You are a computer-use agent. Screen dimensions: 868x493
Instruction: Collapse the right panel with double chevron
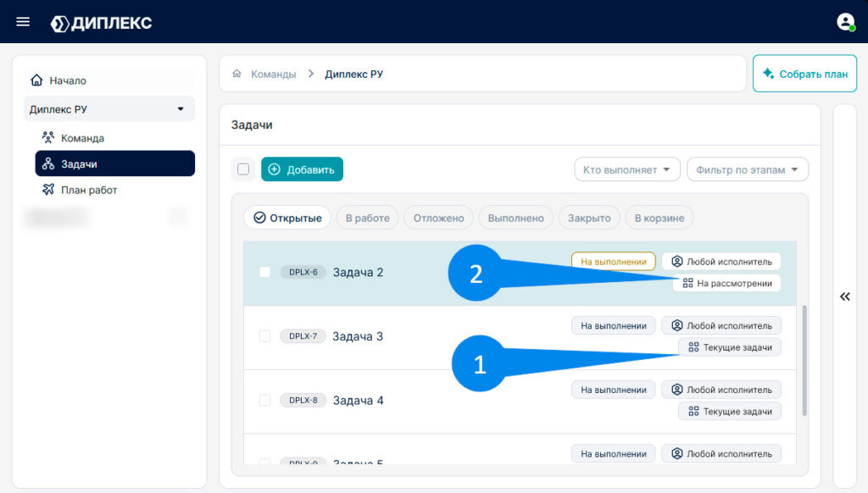point(845,296)
